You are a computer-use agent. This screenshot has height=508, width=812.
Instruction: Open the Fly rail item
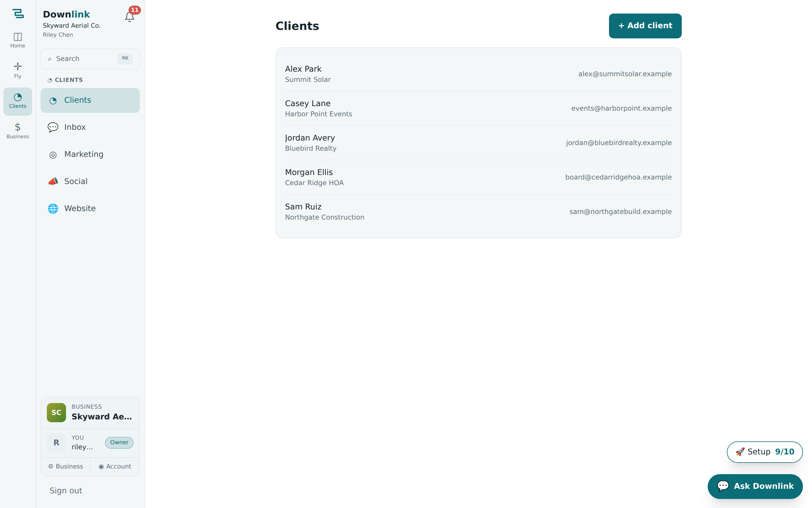click(x=18, y=71)
